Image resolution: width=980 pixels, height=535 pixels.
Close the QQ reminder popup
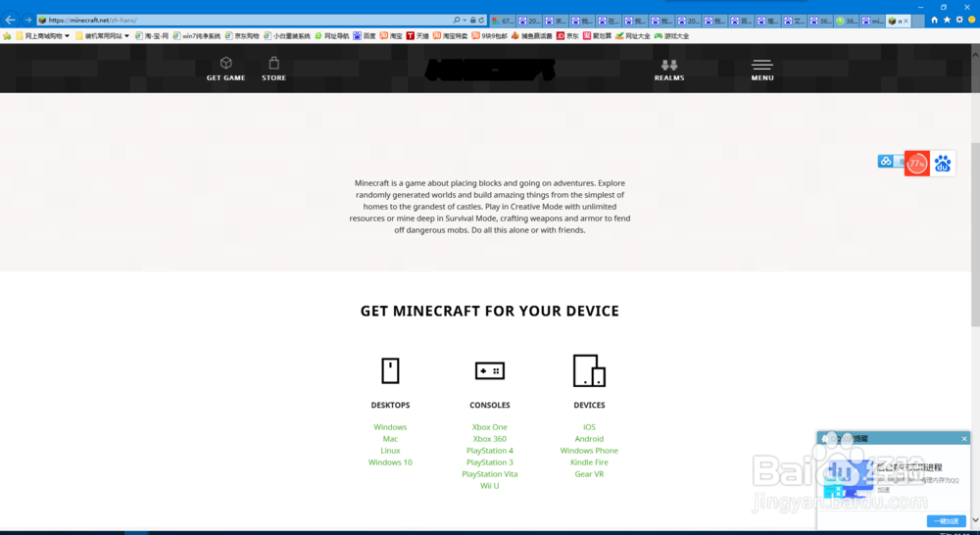964,439
